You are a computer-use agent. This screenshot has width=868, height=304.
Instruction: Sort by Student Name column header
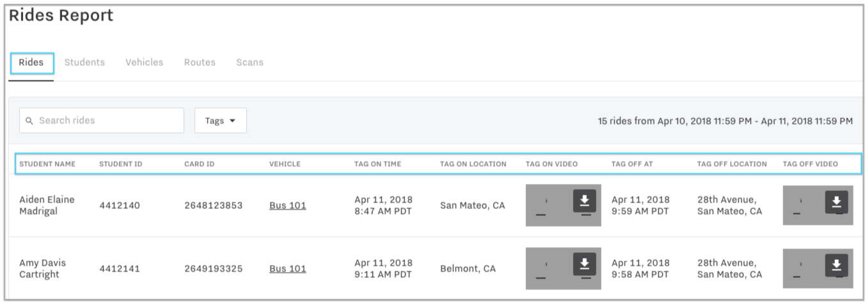pos(47,164)
